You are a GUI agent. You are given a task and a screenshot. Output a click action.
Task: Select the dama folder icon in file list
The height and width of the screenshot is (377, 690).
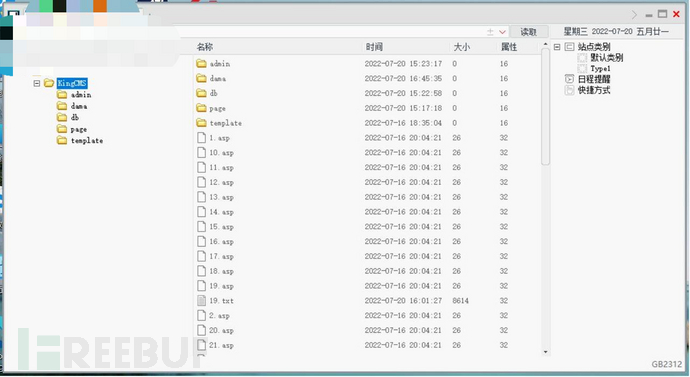(202, 78)
